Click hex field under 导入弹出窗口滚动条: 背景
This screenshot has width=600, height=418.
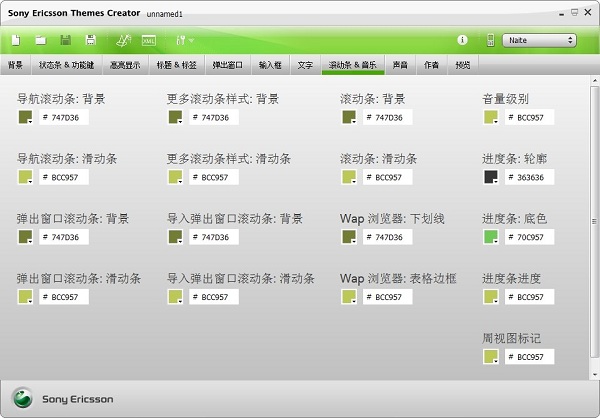click(x=214, y=237)
